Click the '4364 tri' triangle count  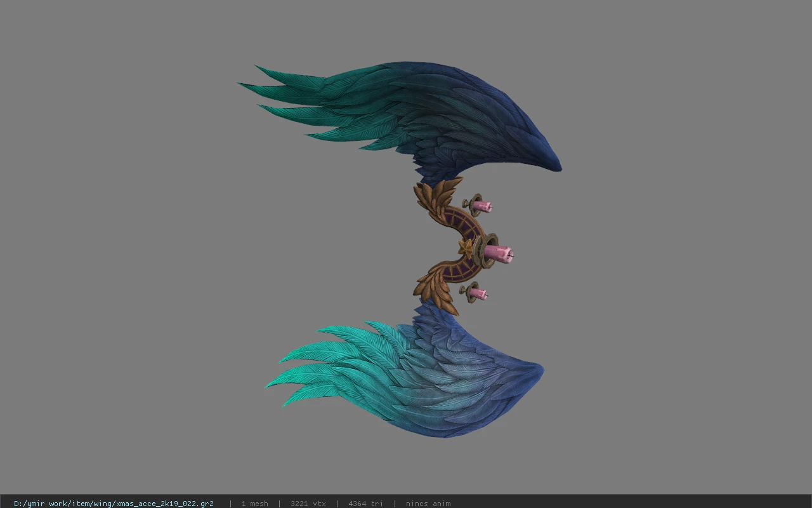coord(365,504)
